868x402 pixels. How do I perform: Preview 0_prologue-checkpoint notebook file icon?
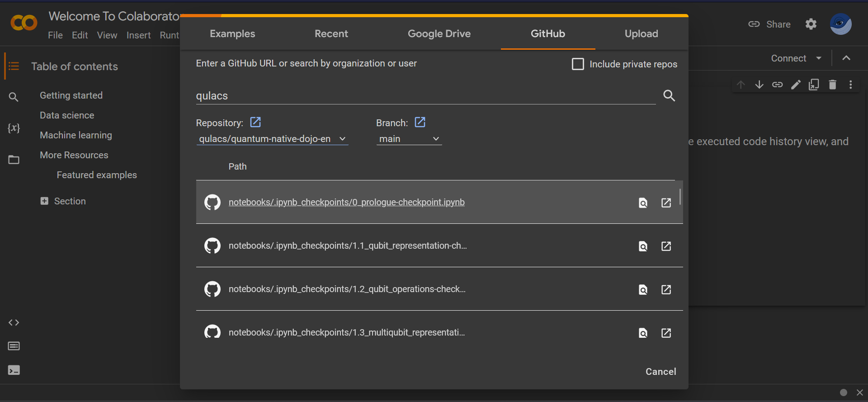(643, 203)
